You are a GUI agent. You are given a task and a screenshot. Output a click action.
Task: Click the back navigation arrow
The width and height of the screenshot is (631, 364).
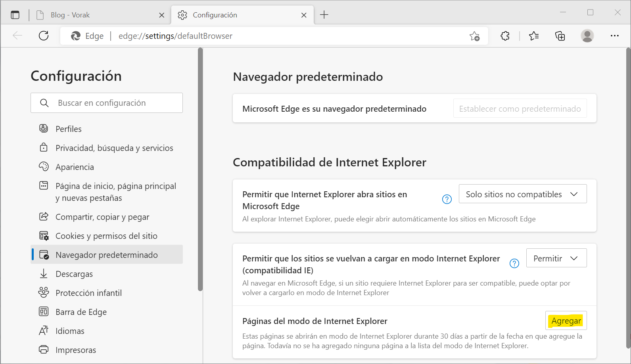17,36
